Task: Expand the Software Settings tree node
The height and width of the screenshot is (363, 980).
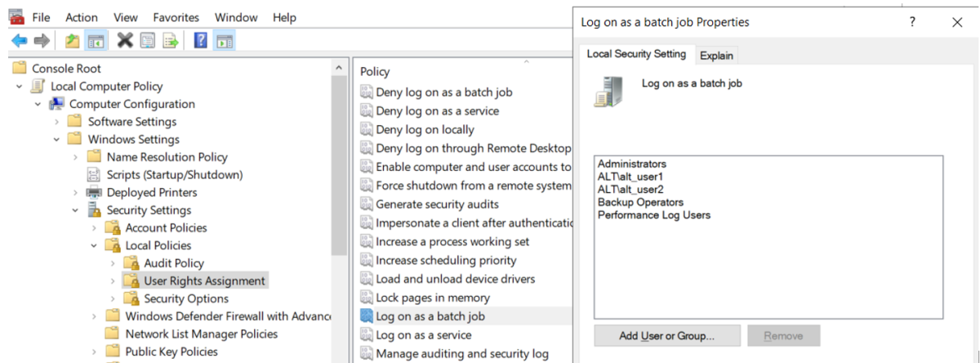Action: [56, 122]
